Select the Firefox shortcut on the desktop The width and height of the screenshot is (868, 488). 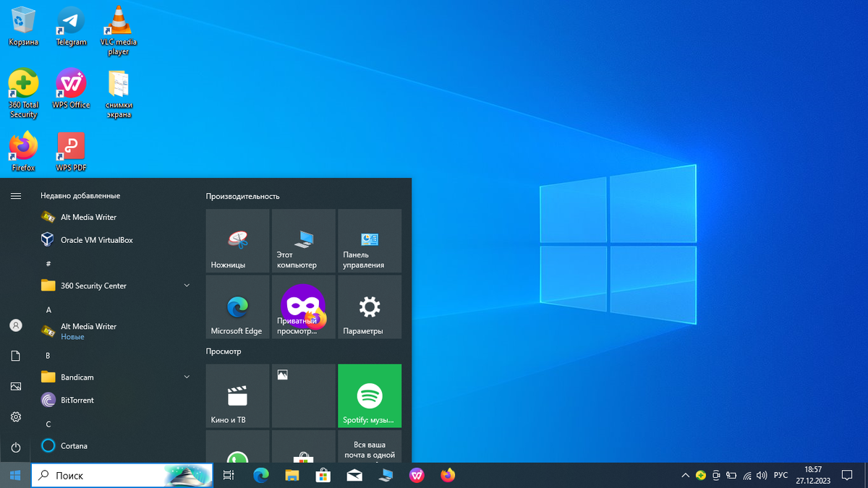[x=23, y=151]
